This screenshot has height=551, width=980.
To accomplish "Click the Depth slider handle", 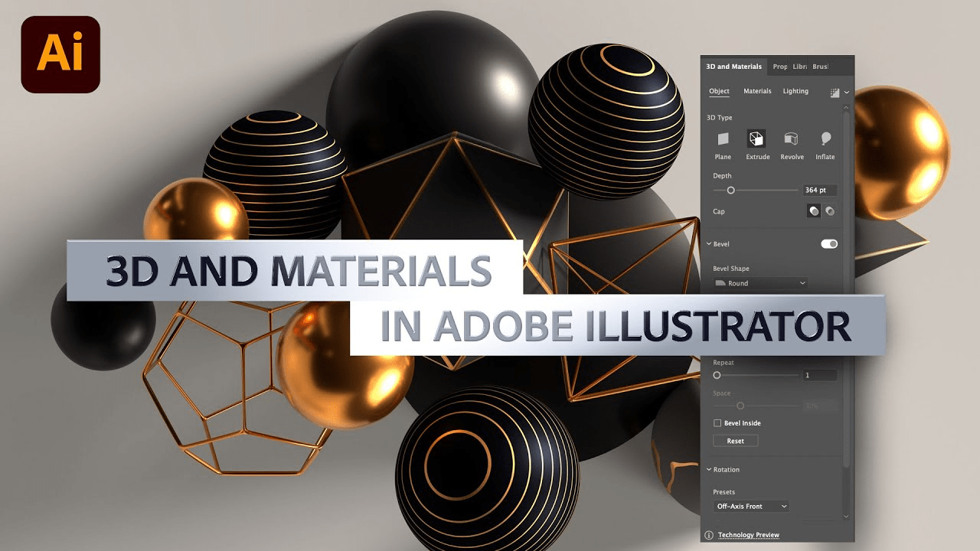I will 730,190.
